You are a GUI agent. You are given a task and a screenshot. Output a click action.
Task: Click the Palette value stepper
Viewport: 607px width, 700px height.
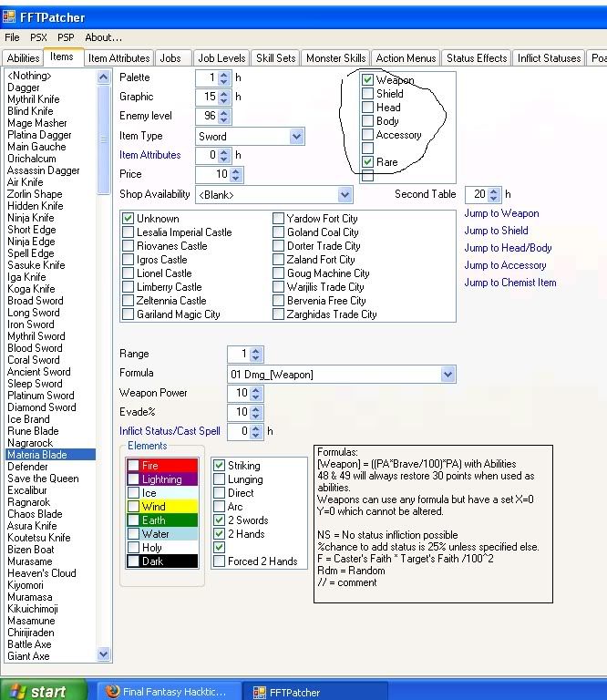click(224, 78)
